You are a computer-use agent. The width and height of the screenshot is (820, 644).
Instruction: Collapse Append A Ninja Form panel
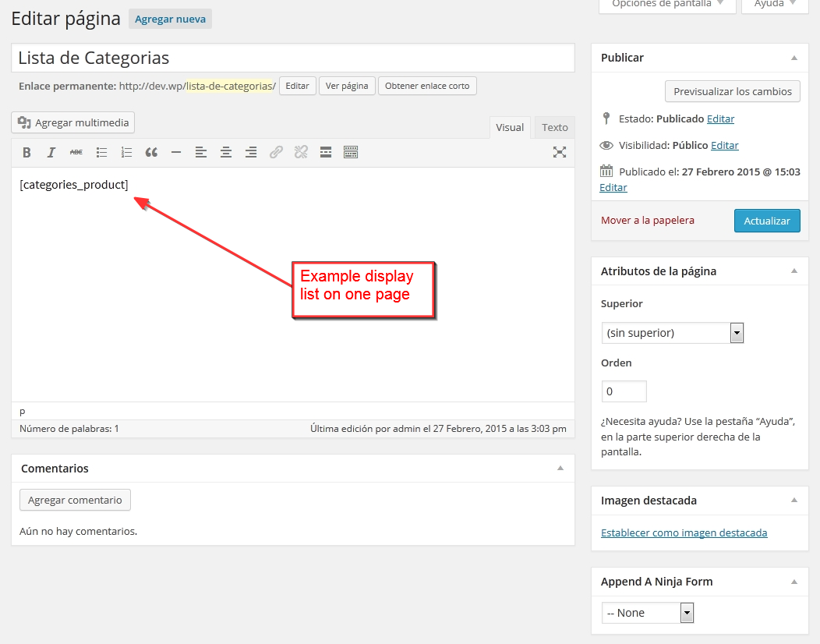tap(794, 582)
